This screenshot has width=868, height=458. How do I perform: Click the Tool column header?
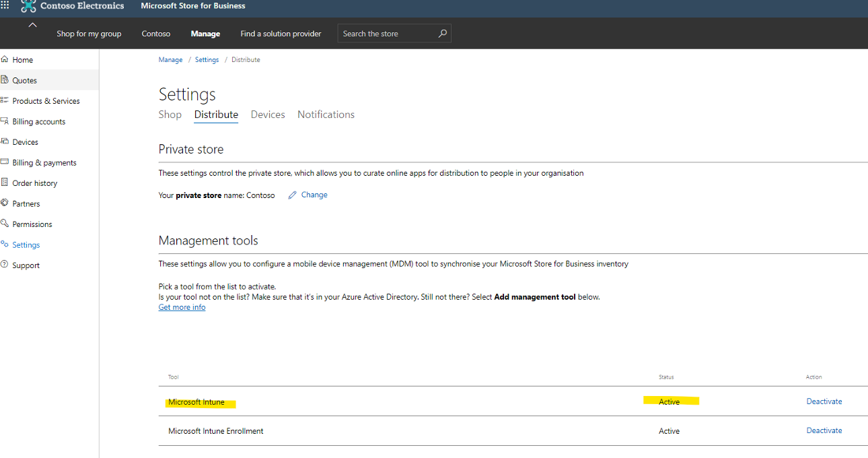(x=174, y=377)
